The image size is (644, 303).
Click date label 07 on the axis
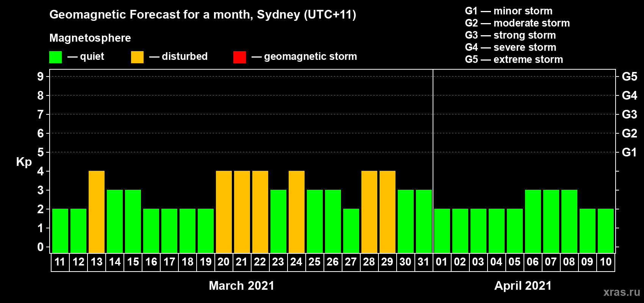coord(551,262)
